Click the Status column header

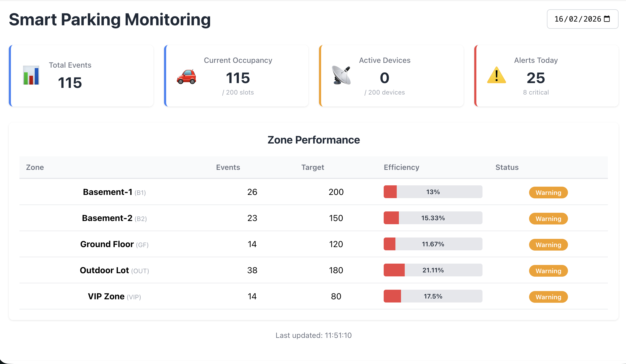(507, 167)
